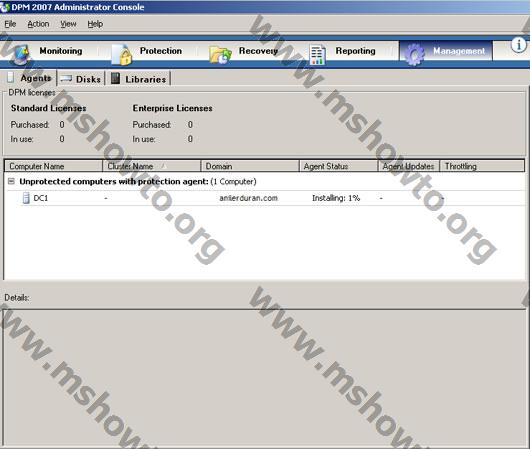Viewport: 530px width, 449px height.
Task: Click the Libraries tab icon
Action: click(x=115, y=78)
